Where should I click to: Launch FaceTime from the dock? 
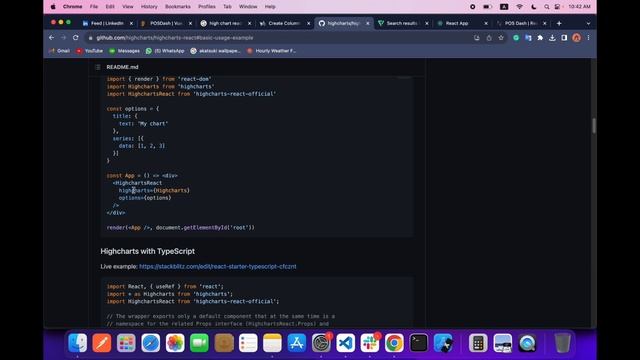(x=199, y=343)
